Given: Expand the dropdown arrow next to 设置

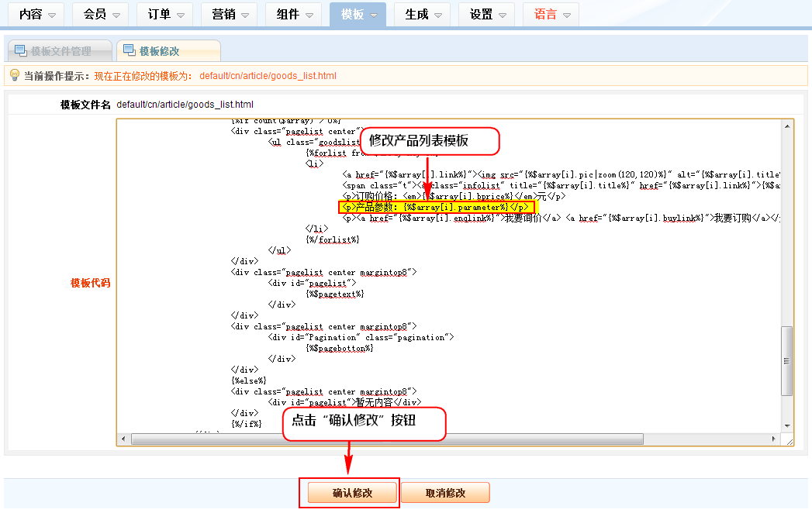Looking at the screenshot, I should click(x=503, y=15).
